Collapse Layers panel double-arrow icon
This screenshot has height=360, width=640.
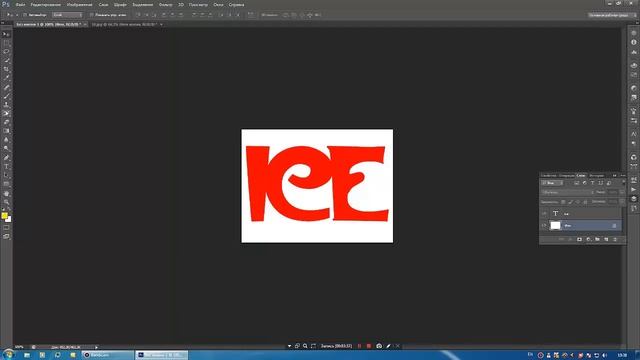(x=614, y=176)
